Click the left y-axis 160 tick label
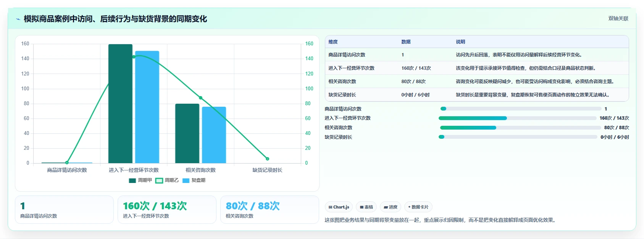This screenshot has width=644, height=239. coord(25,44)
